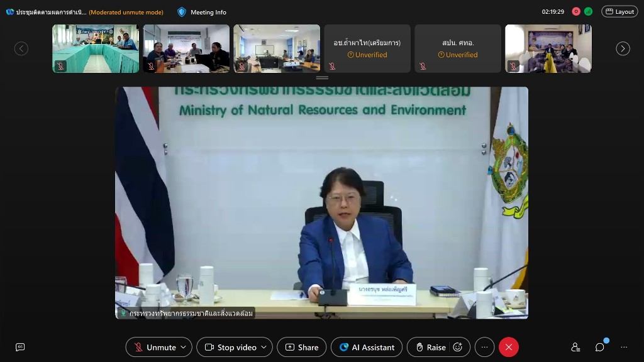This screenshot has width=644, height=362.
Task: Select the green-table meeting room thumbnail
Action: tap(96, 48)
